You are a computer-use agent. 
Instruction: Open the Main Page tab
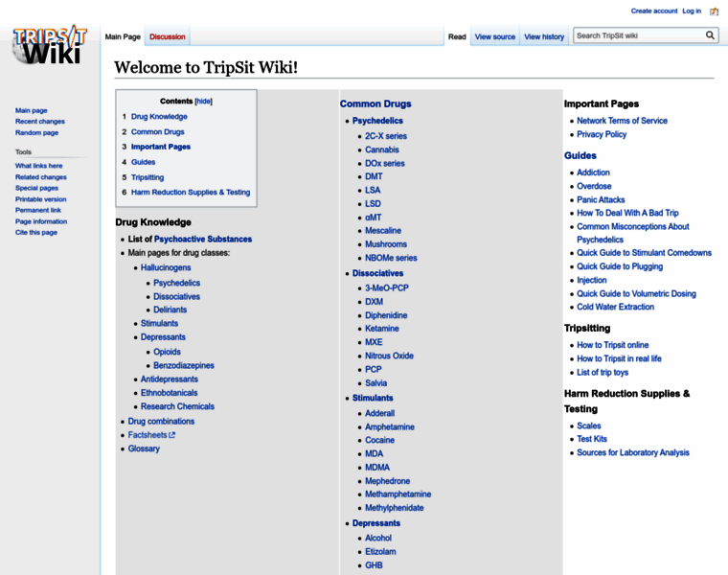point(123,36)
